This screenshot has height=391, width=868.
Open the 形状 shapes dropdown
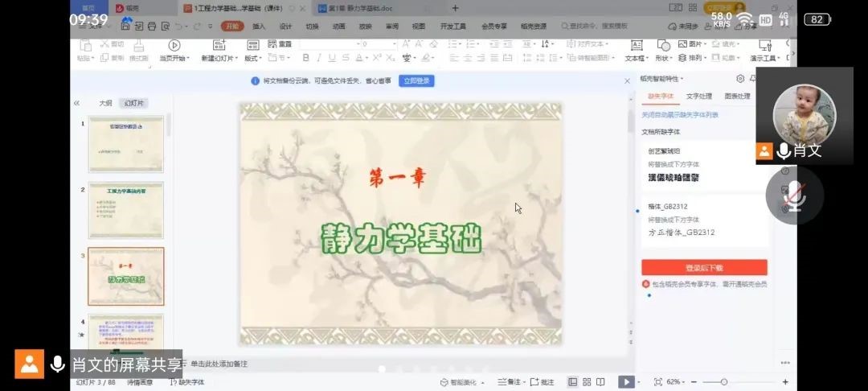point(663,58)
